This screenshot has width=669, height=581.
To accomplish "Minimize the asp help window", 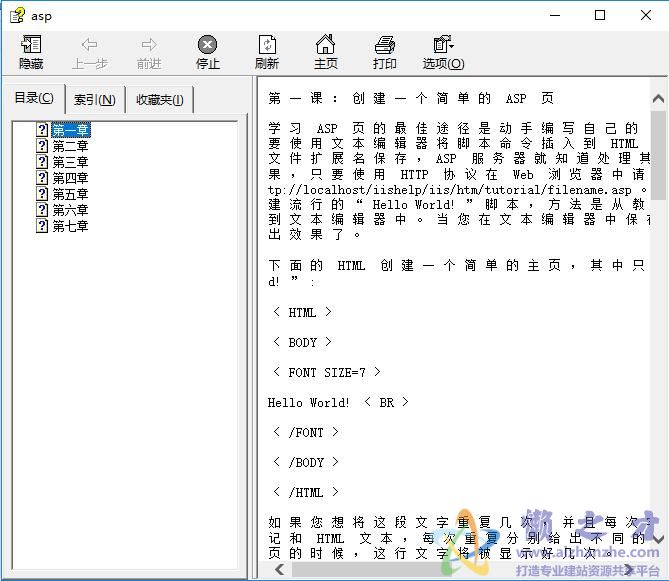I will 555,16.
